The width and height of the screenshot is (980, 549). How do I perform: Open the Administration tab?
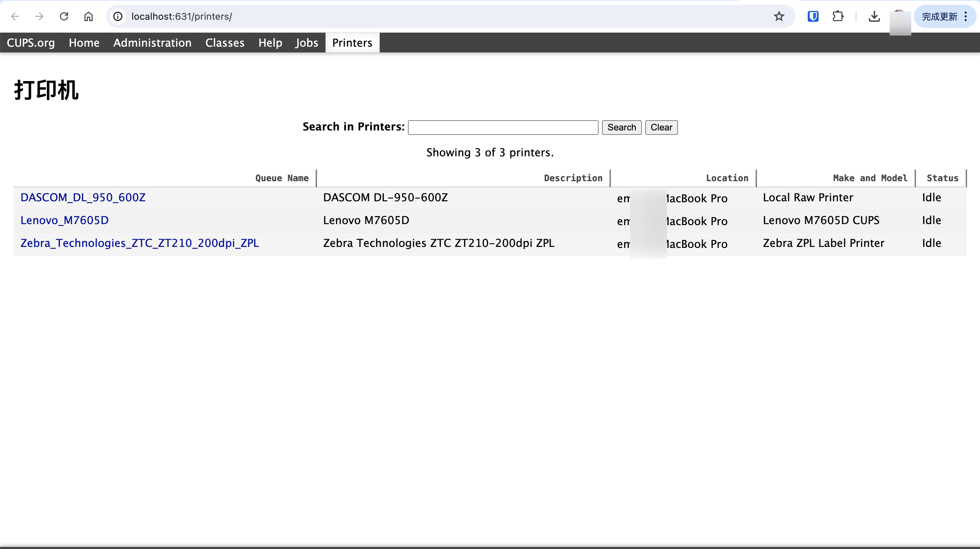[x=152, y=43]
